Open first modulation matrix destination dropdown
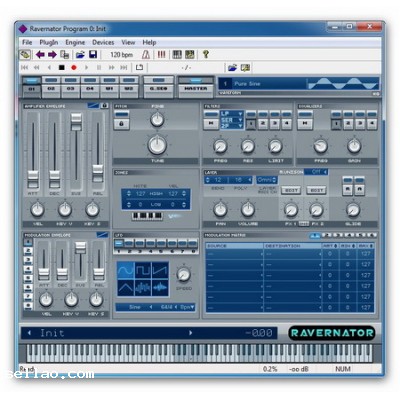Screen dimensions: 400x400 pos(293,254)
